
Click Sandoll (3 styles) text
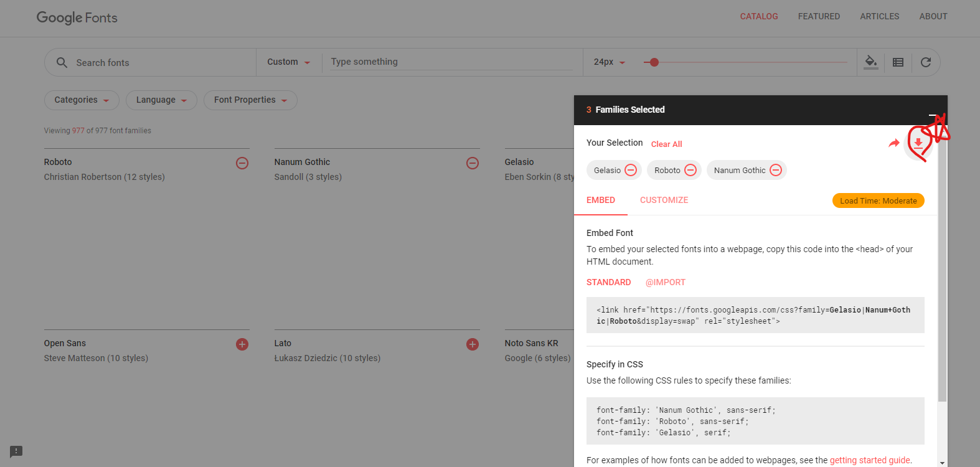308,177
